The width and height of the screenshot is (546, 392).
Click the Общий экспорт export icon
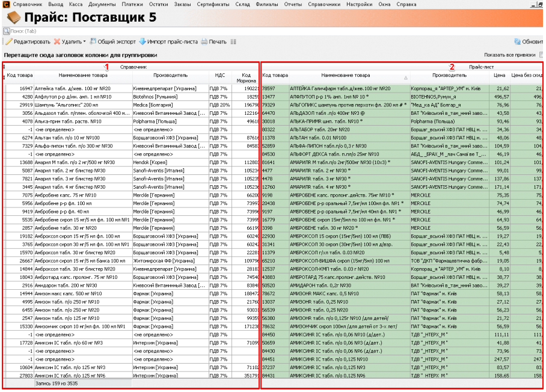93,42
